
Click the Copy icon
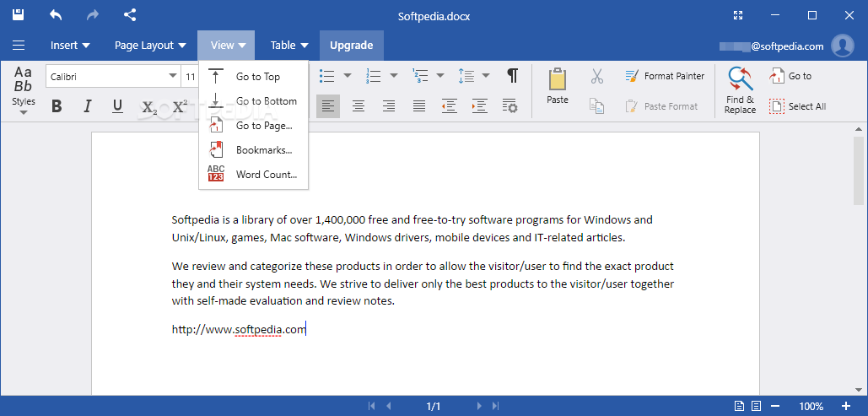[x=596, y=105]
